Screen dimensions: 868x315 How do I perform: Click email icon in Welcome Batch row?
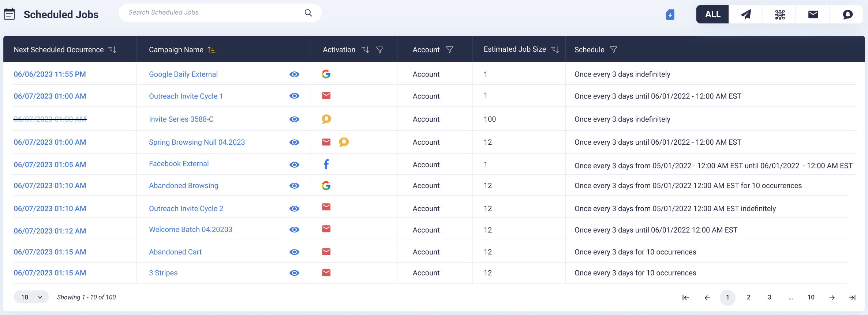(x=326, y=229)
